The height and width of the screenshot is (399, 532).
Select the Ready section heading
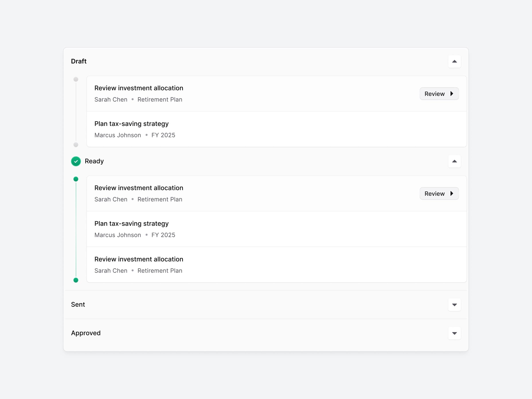pyautogui.click(x=94, y=161)
